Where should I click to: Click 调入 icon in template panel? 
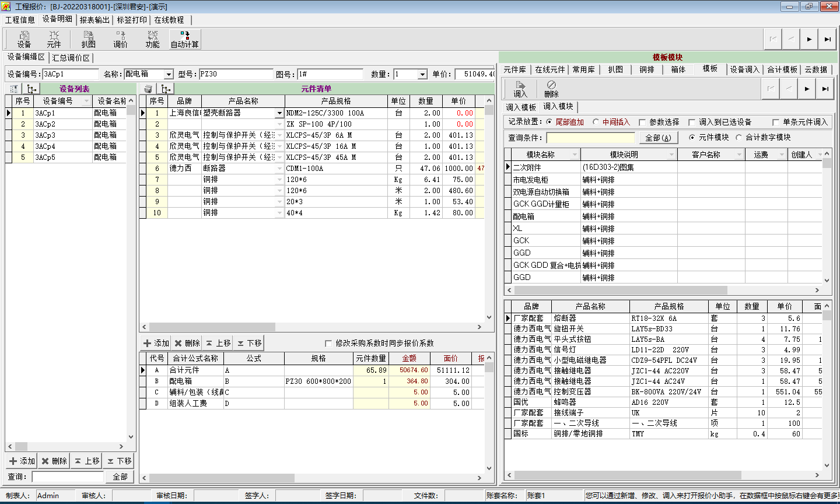[x=520, y=89]
